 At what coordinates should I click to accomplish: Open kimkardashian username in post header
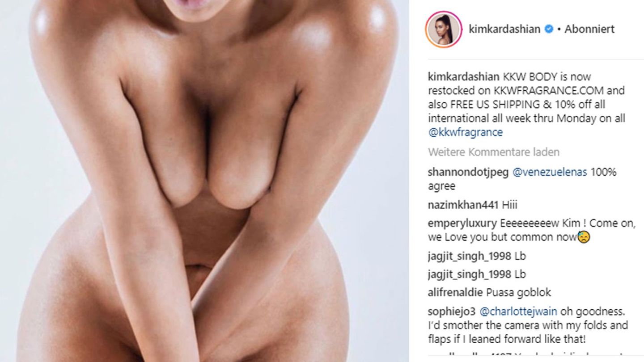pos(504,29)
